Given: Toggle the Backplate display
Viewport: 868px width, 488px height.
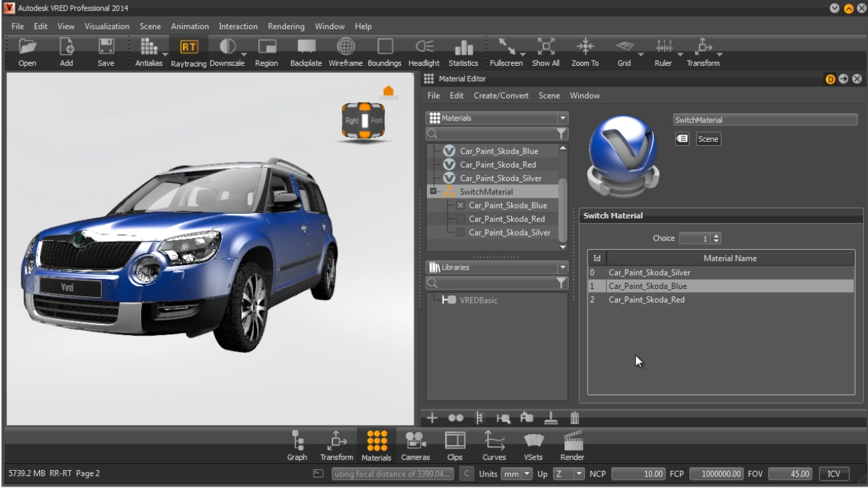Looking at the screenshot, I should click(306, 52).
